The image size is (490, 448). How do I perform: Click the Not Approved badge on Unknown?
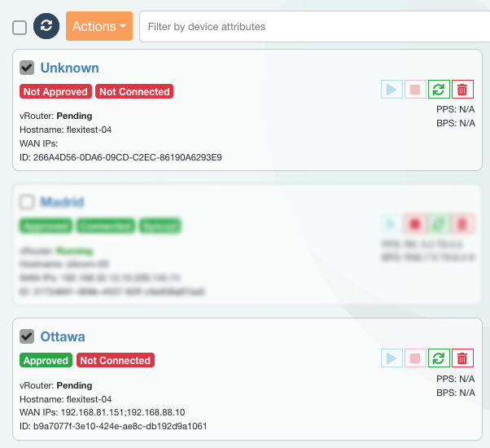[x=55, y=92]
